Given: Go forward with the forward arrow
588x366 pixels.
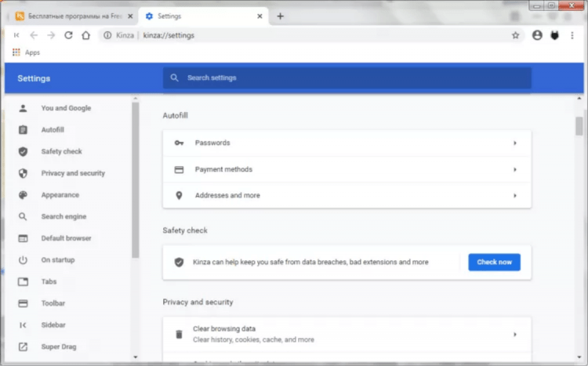Looking at the screenshot, I should (51, 35).
